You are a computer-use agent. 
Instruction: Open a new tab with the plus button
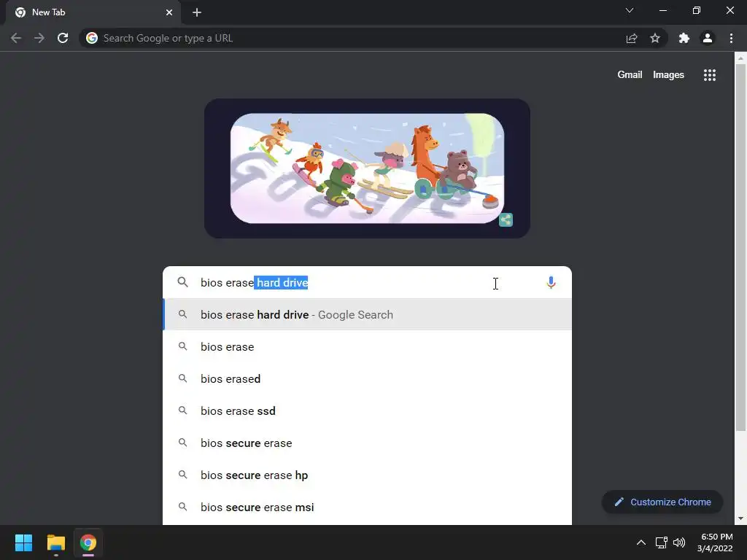(197, 12)
